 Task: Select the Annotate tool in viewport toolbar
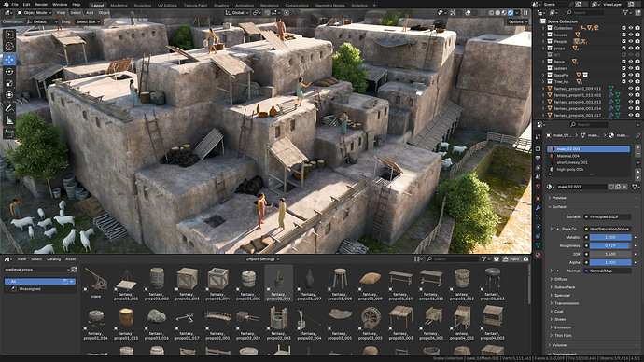click(9, 108)
